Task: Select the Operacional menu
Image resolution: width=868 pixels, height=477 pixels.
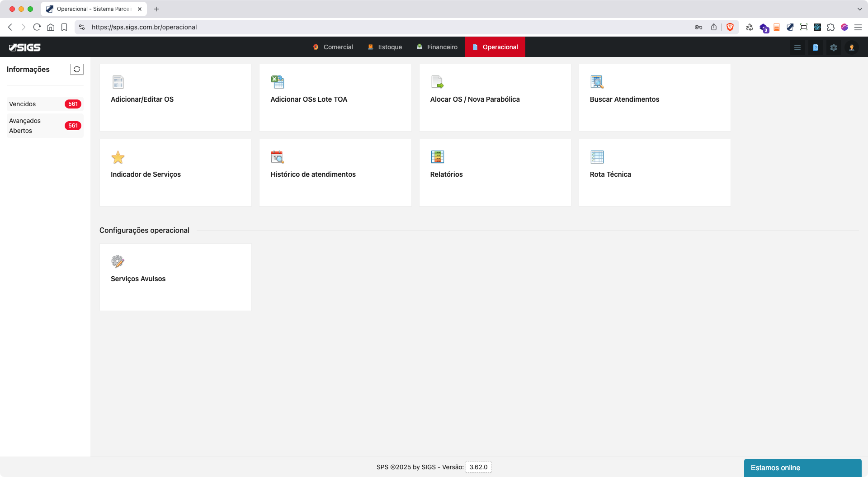Action: (495, 47)
